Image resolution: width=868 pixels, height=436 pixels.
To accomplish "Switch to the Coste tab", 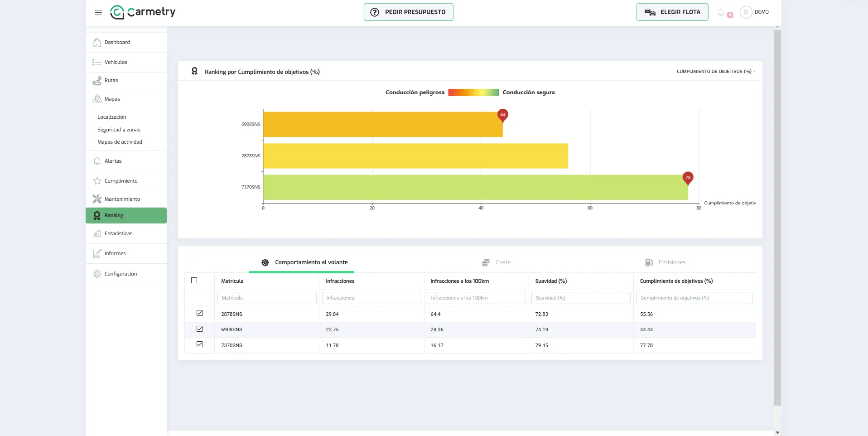I will click(x=496, y=262).
